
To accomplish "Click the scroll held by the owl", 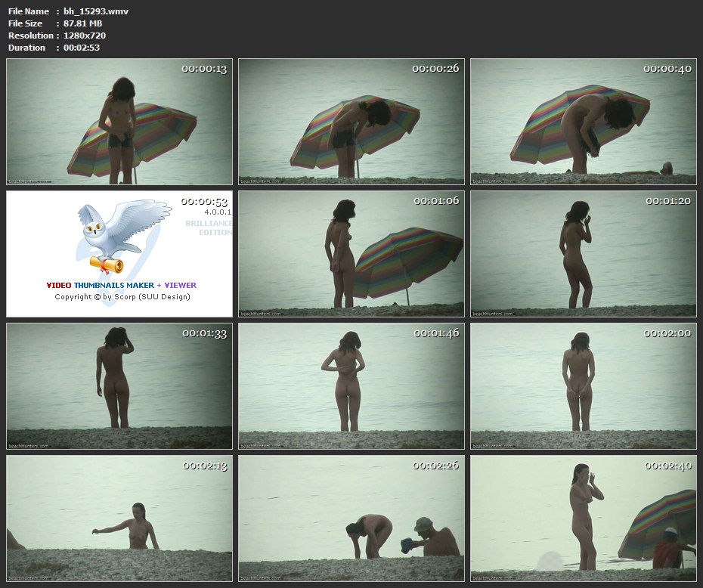I will pyautogui.click(x=106, y=264).
